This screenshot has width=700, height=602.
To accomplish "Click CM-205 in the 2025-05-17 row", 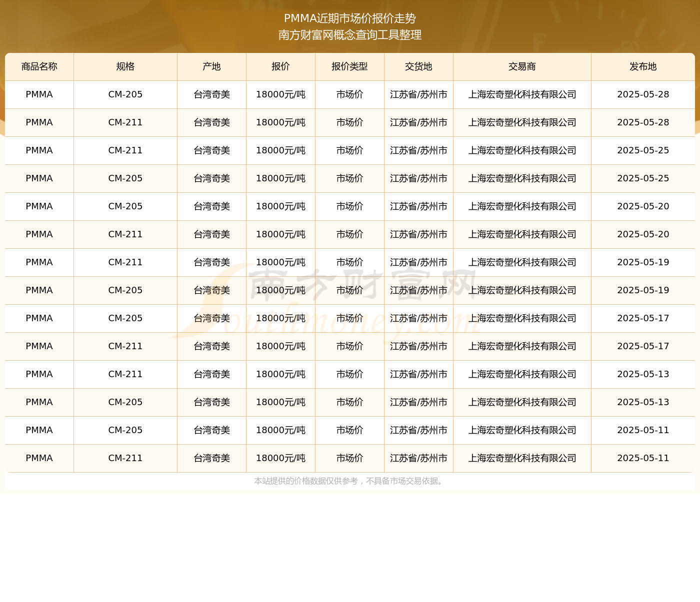I will (125, 318).
